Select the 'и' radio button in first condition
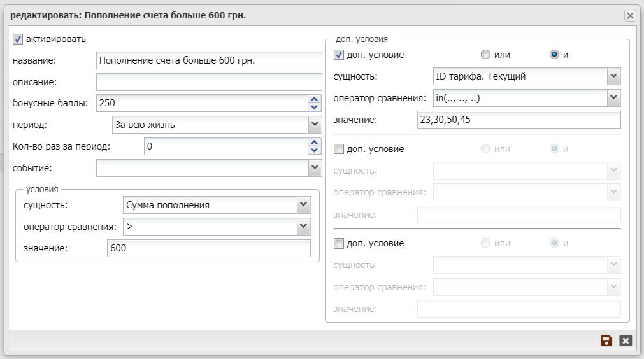 pyautogui.click(x=554, y=55)
